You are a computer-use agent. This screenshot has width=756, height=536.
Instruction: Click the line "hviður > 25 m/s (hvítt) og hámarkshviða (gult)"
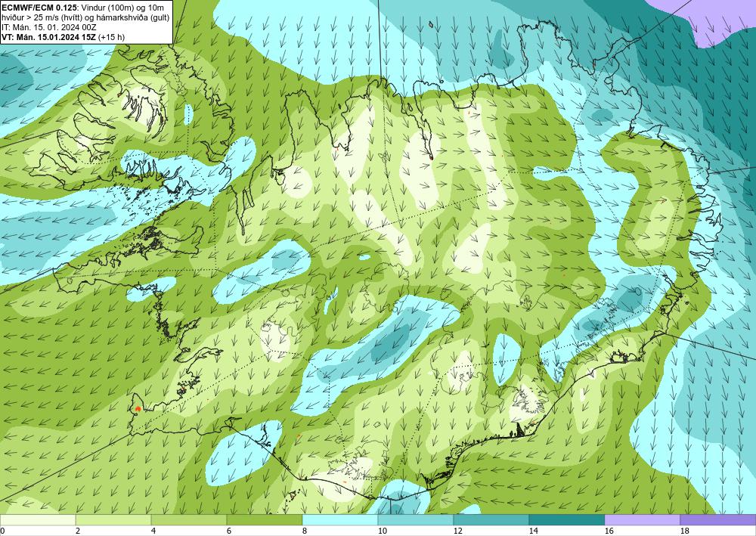(86, 17)
